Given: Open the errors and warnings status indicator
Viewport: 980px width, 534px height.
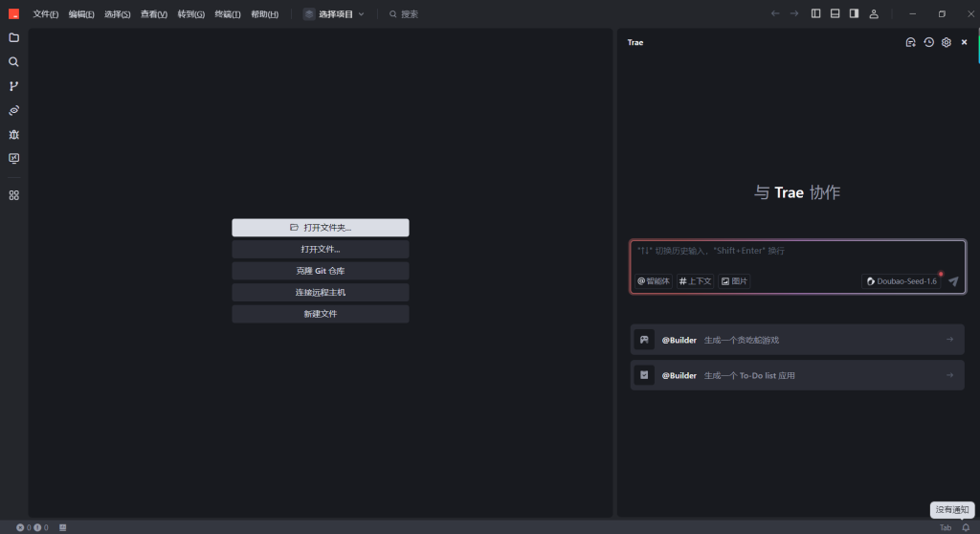Looking at the screenshot, I should click(33, 527).
